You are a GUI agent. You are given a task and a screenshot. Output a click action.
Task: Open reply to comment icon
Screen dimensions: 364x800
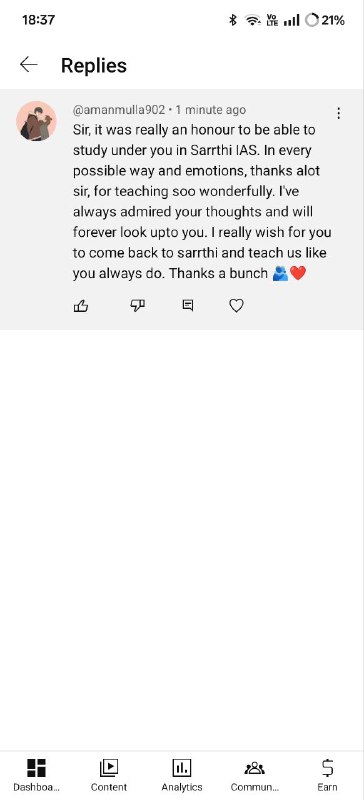[x=188, y=306]
